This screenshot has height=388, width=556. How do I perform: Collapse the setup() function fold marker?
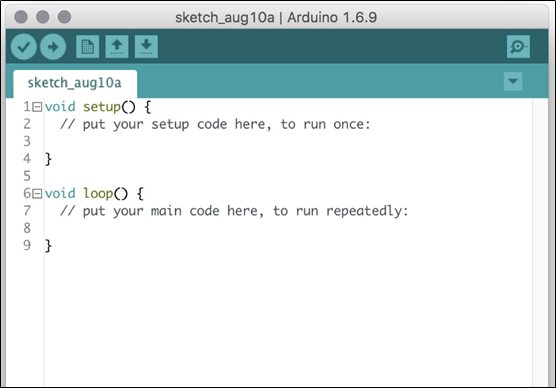(37, 107)
